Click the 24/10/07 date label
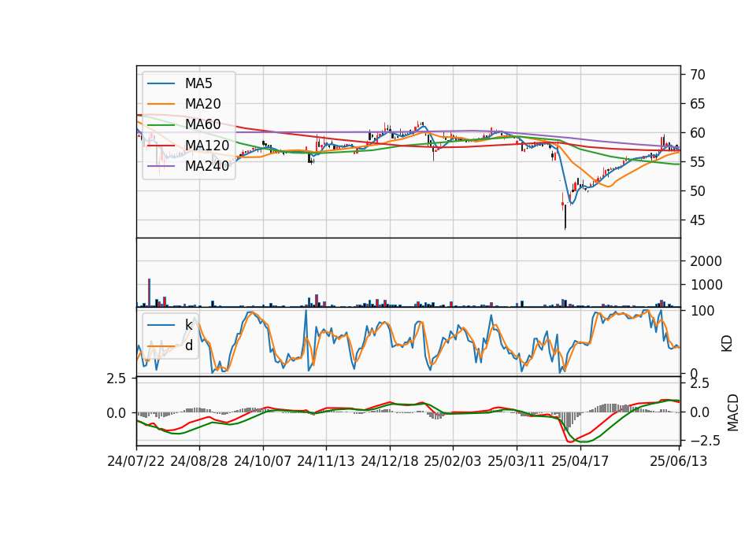This screenshot has width=756, height=543. coord(263,461)
